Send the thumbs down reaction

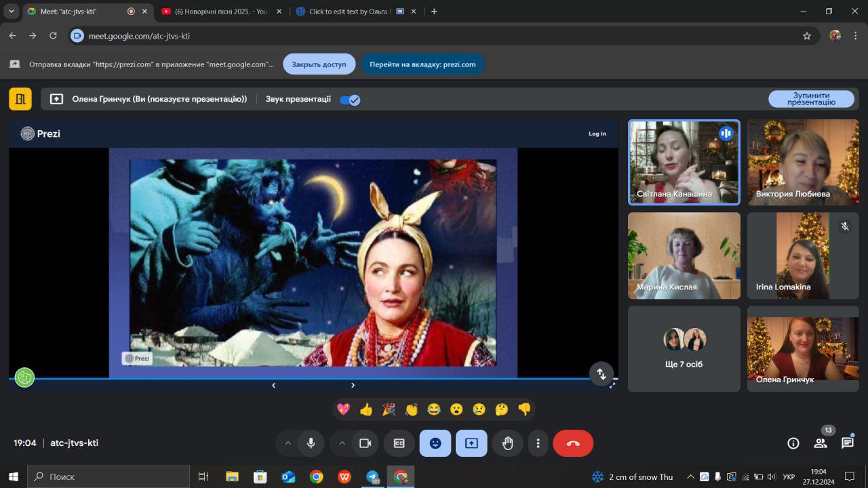click(524, 409)
